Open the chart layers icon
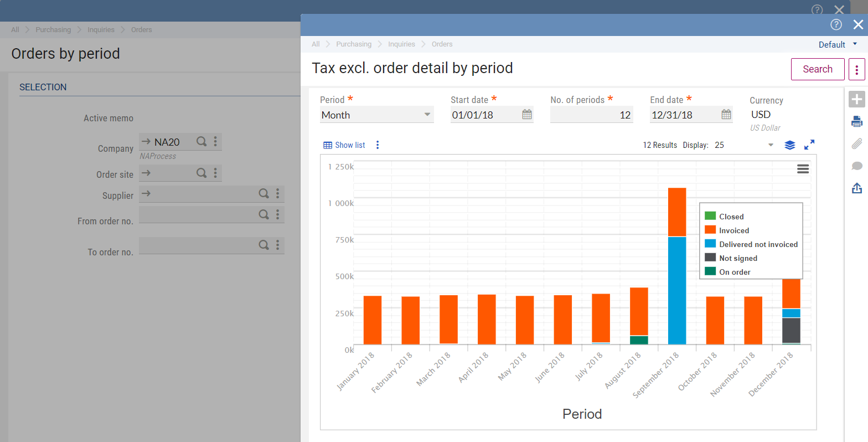The height and width of the screenshot is (442, 868). [x=790, y=145]
